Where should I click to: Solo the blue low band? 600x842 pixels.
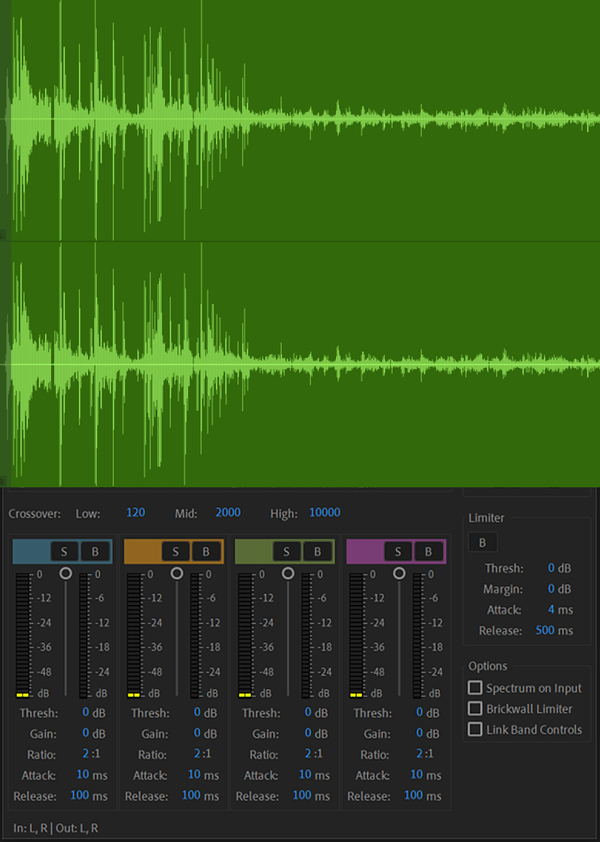click(66, 551)
